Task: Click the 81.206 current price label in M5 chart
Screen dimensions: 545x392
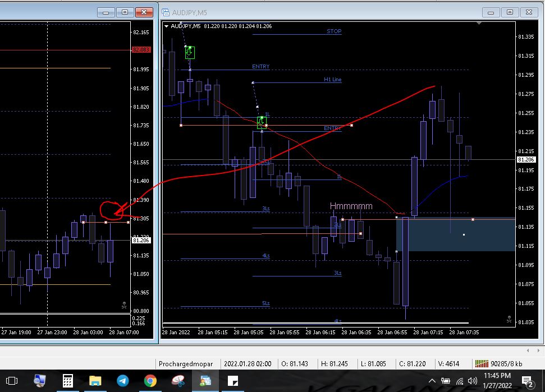Action: 526,160
